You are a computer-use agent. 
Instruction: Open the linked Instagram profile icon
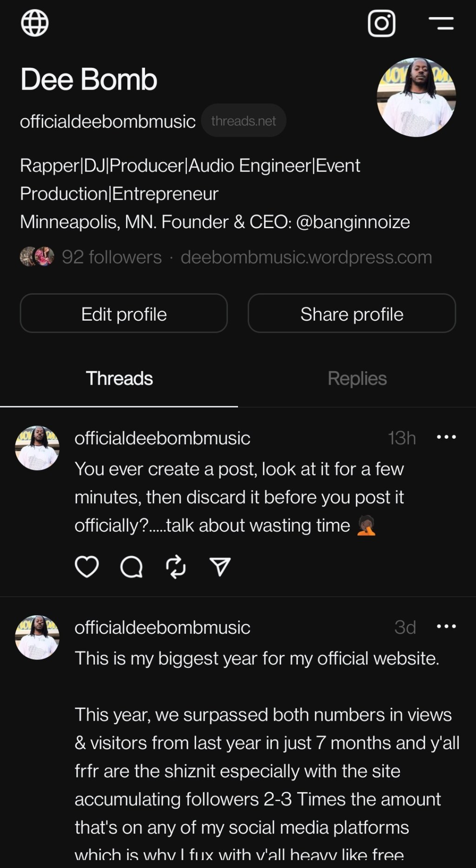point(382,23)
